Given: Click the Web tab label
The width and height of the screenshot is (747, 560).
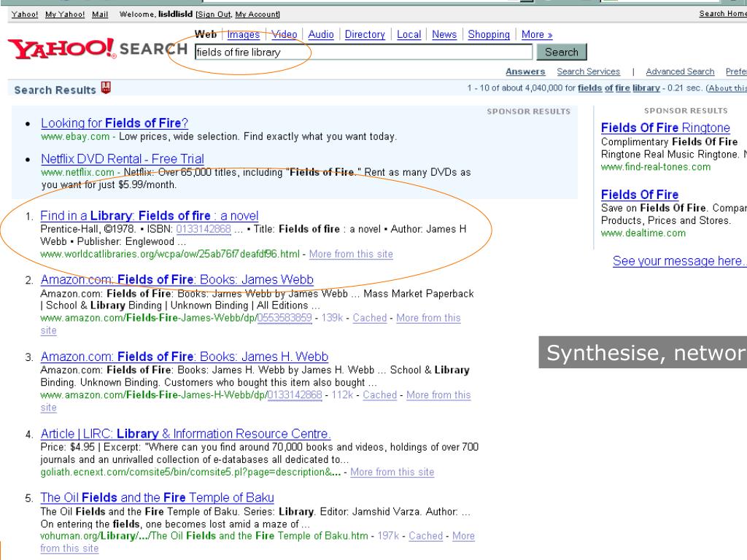Looking at the screenshot, I should click(205, 34).
